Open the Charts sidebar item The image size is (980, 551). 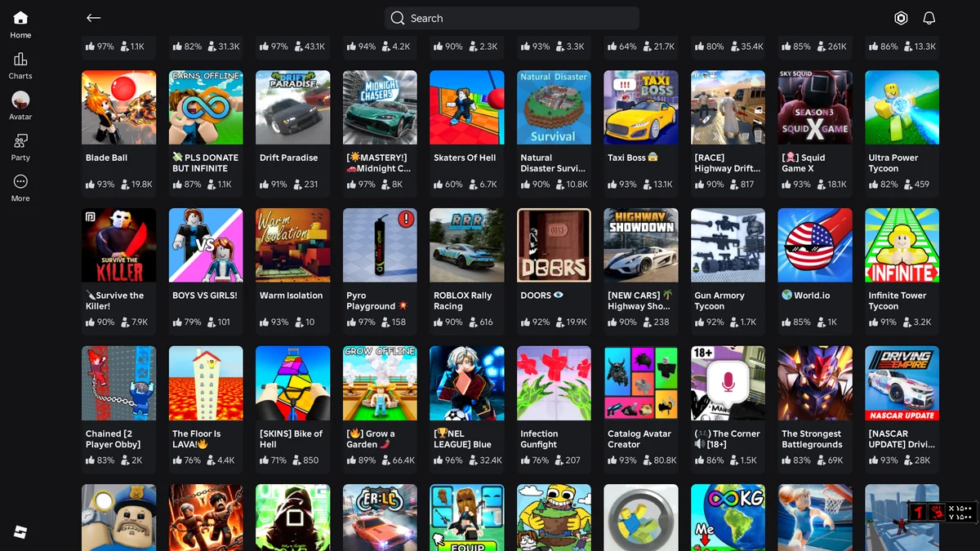[20, 65]
